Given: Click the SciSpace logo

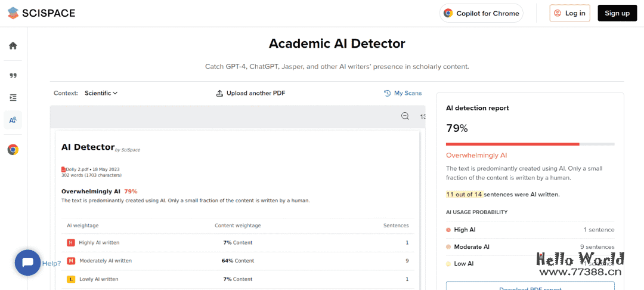Looking at the screenshot, I should pyautogui.click(x=42, y=13).
